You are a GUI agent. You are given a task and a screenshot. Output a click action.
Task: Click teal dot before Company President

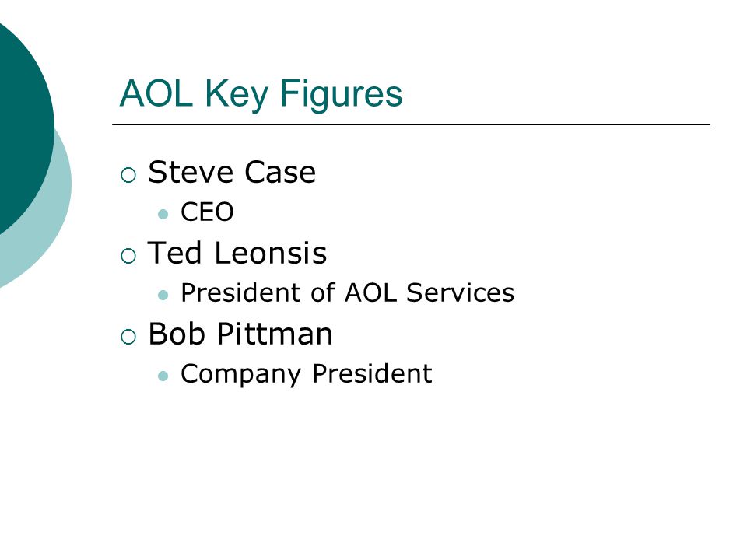coord(163,376)
